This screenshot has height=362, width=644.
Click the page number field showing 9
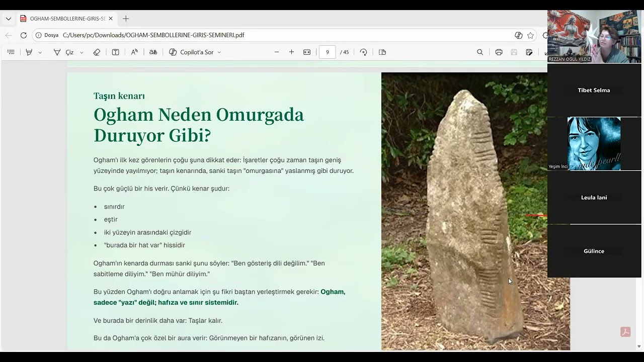327,52
